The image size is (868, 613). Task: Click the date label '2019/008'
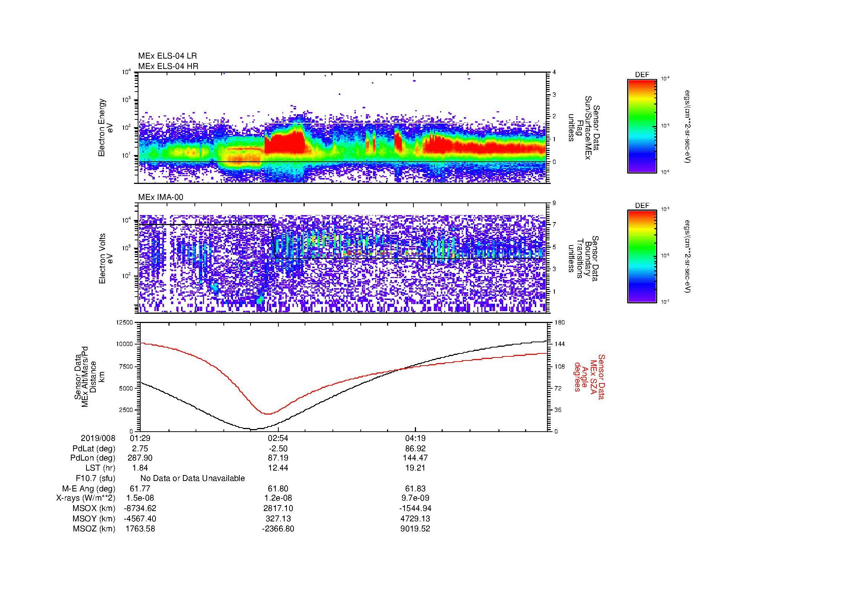click(98, 438)
